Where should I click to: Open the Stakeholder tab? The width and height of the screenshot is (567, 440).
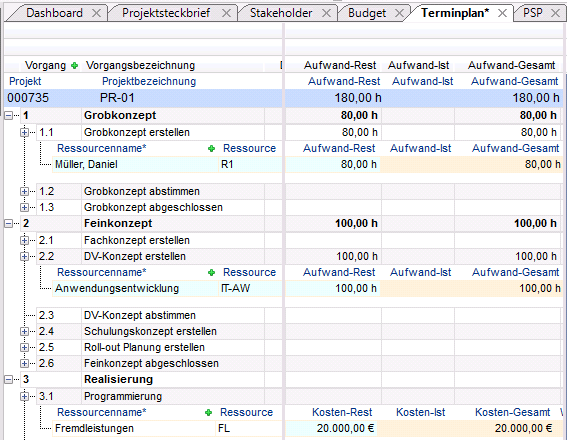[281, 13]
